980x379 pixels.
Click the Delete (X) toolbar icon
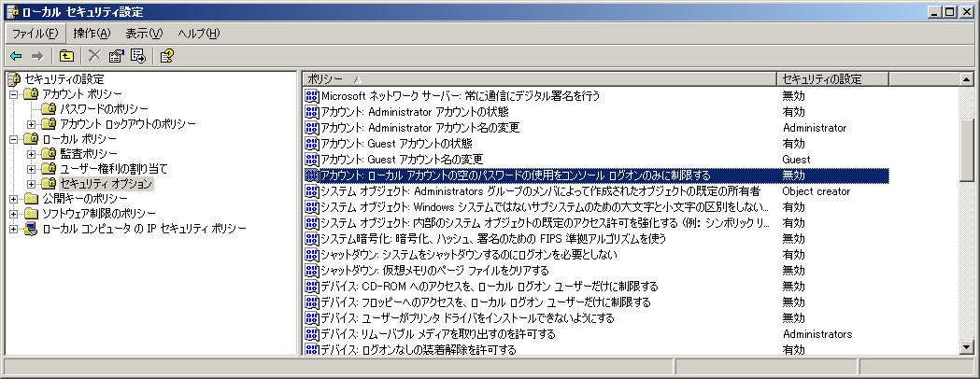(x=95, y=56)
